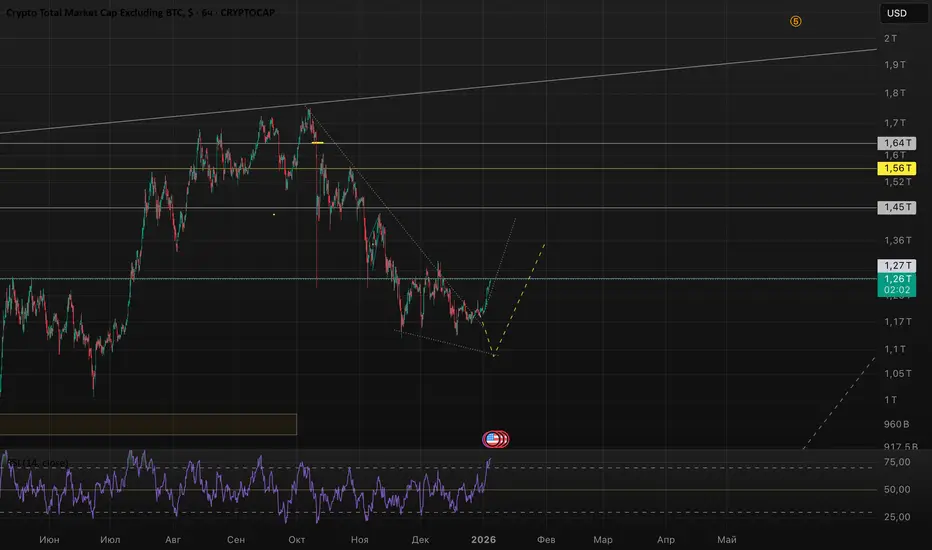The height and width of the screenshot is (550, 932).
Task: Click the 1,9 T price axis label
Action: (x=895, y=64)
